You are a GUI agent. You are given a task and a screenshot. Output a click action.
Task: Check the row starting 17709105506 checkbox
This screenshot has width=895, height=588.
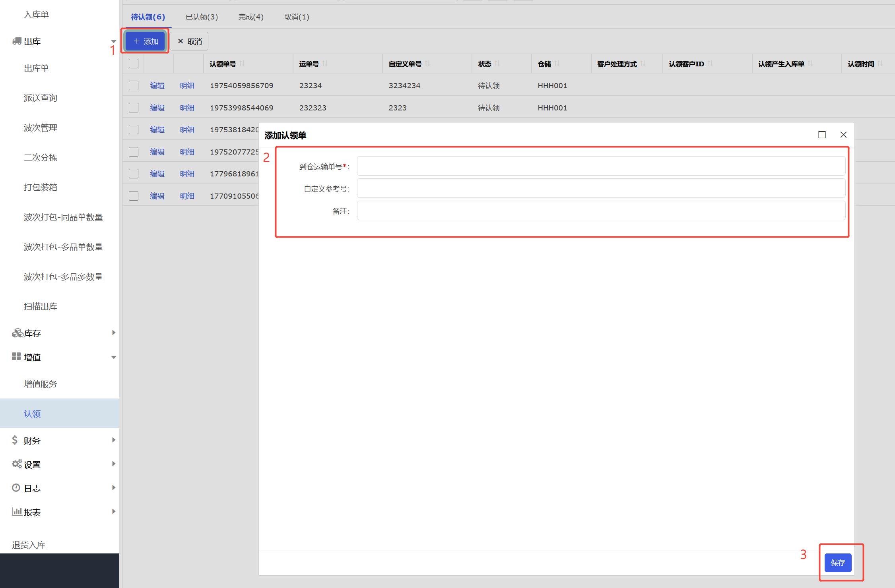click(x=134, y=196)
